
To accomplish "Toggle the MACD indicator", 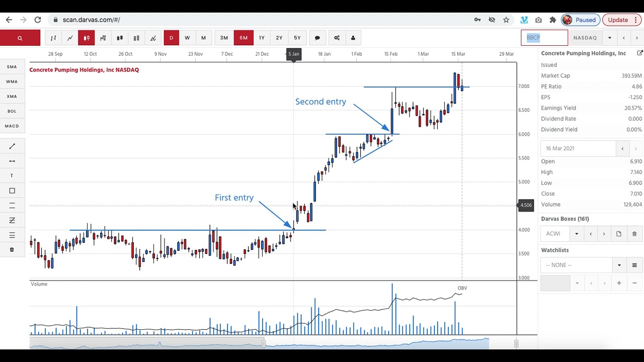I will coord(12,126).
